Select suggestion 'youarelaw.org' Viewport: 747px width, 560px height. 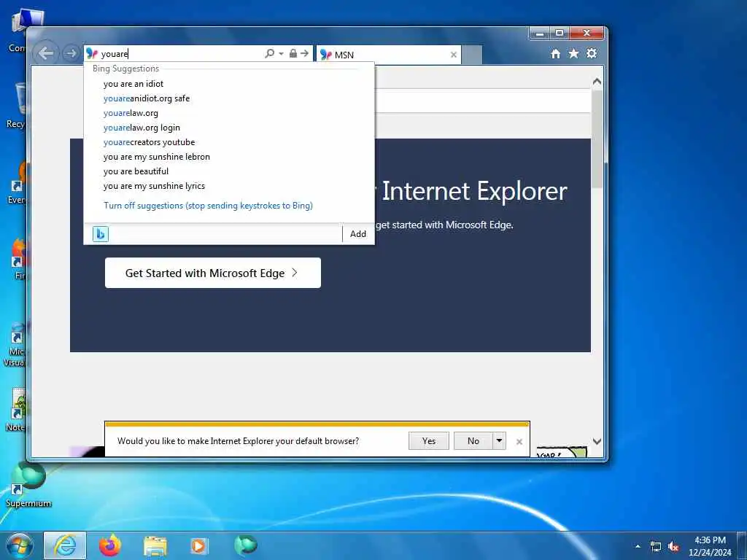tap(228, 113)
